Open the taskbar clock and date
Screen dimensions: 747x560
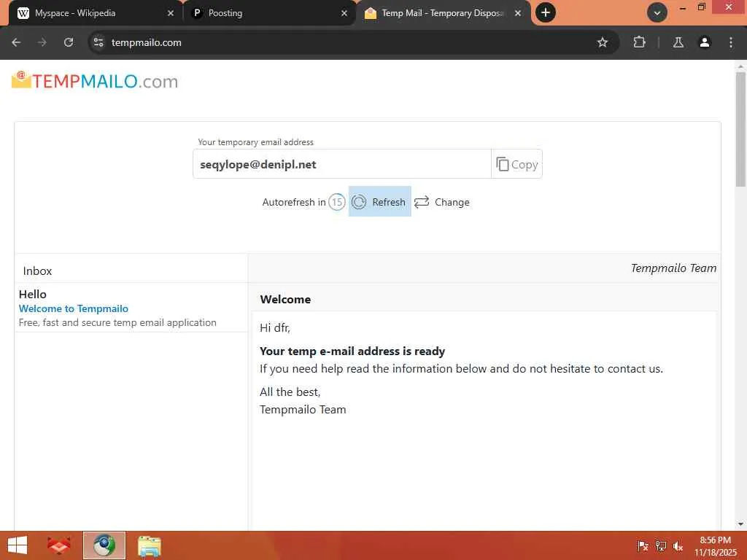click(x=716, y=546)
